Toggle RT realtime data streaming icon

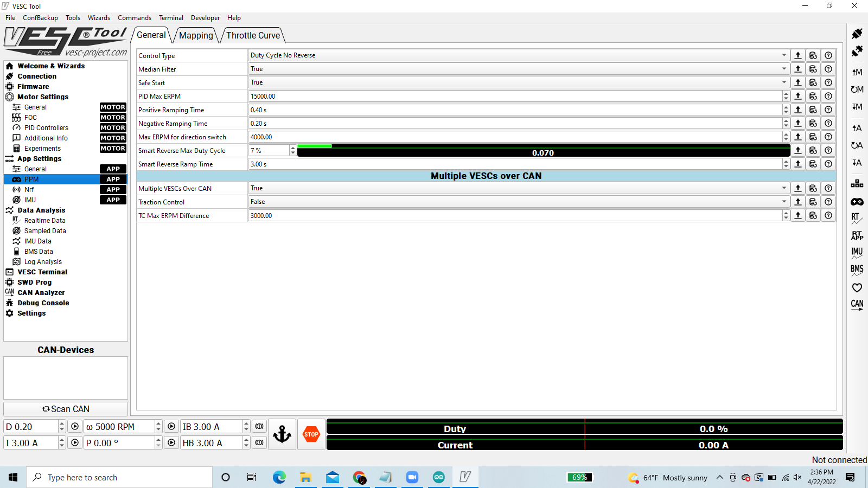(x=857, y=219)
